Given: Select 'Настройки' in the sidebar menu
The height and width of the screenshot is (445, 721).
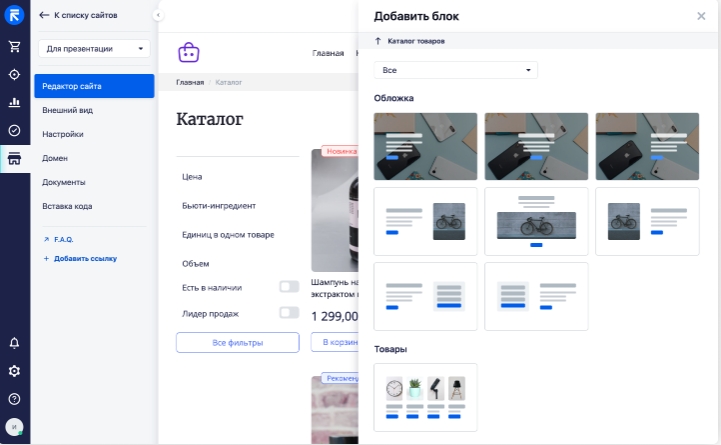Looking at the screenshot, I should [x=62, y=134].
